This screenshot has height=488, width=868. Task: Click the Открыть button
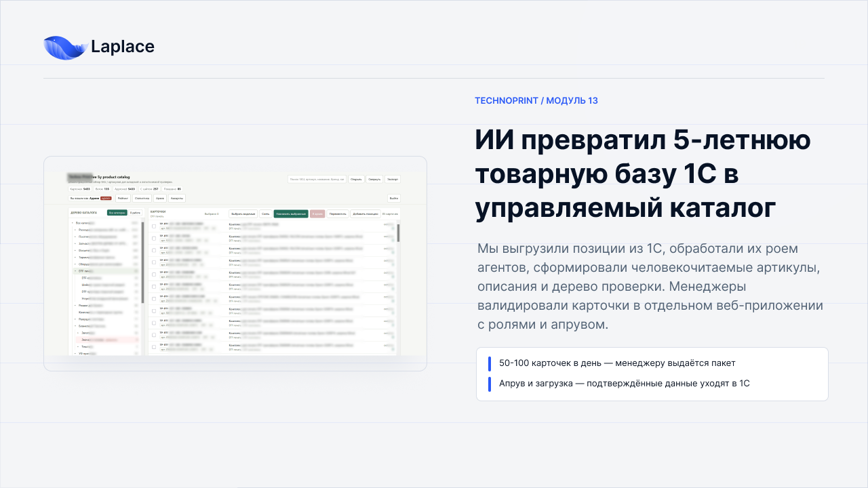(x=356, y=179)
